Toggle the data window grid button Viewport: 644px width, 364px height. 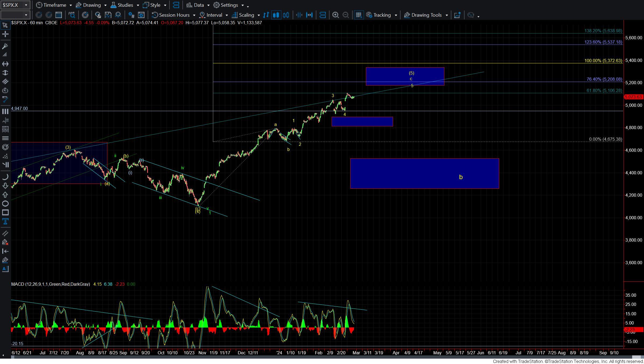click(358, 15)
